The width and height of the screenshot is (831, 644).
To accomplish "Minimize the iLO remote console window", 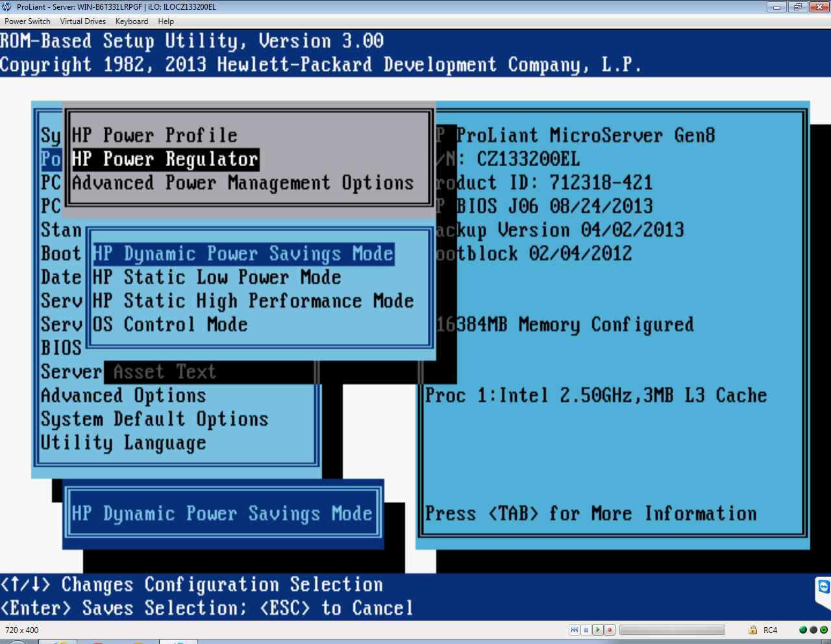I will pyautogui.click(x=776, y=7).
